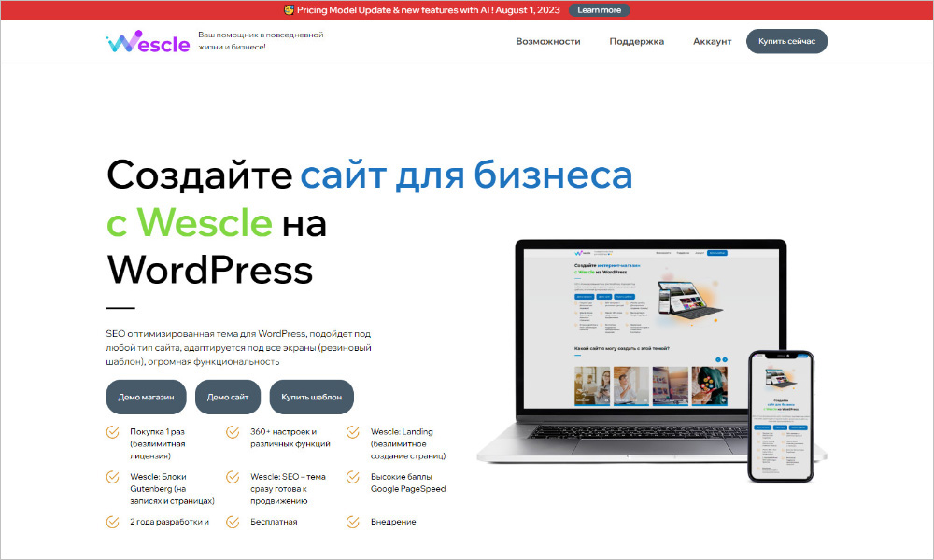
Task: Click the checkmark icon beside "Покупка 1 раз"
Action: coord(113,432)
